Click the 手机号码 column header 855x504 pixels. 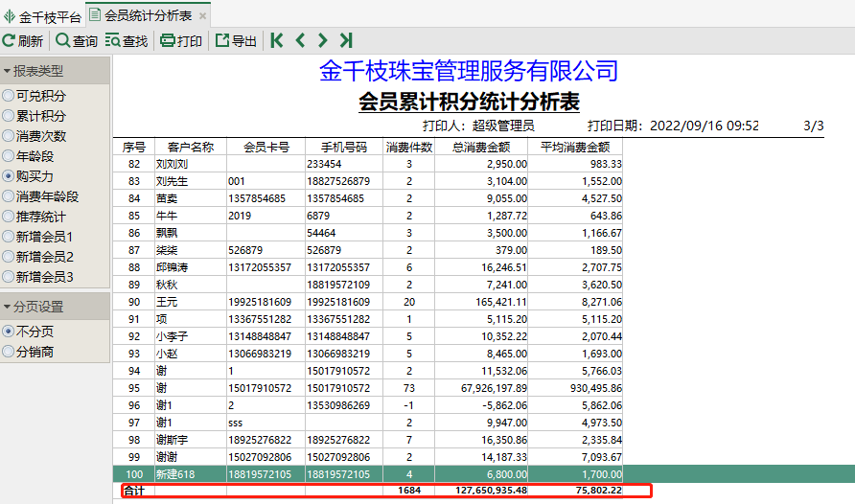coord(344,148)
